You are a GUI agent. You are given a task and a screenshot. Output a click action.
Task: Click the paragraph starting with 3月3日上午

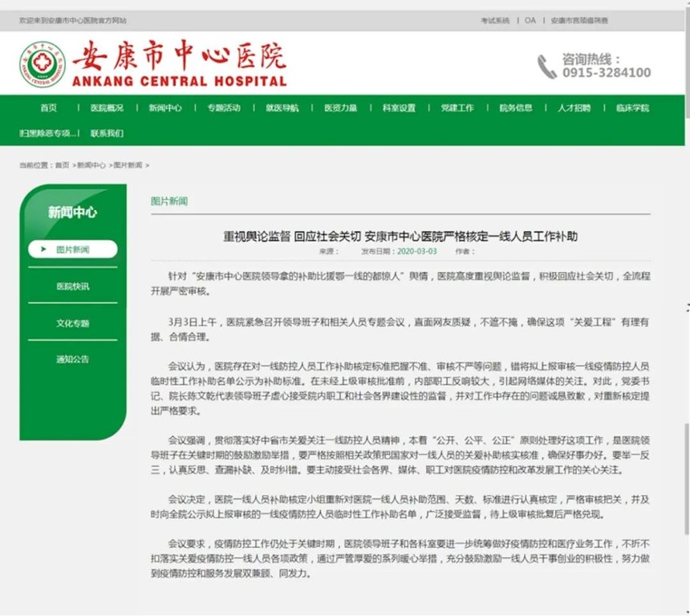click(x=400, y=330)
